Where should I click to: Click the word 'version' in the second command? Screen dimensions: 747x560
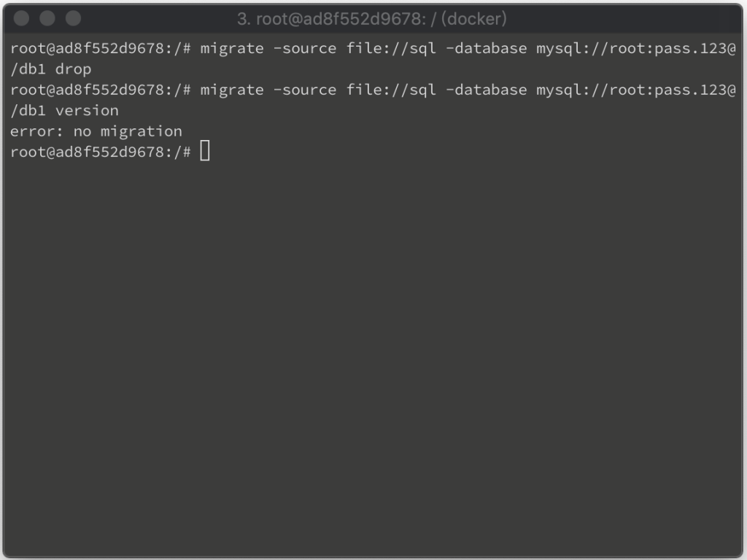click(87, 111)
